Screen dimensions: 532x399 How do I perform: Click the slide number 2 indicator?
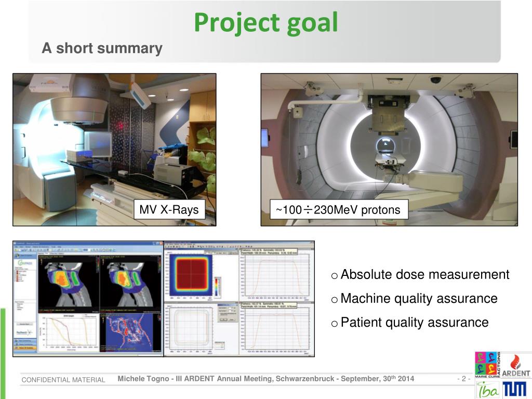[464, 379]
